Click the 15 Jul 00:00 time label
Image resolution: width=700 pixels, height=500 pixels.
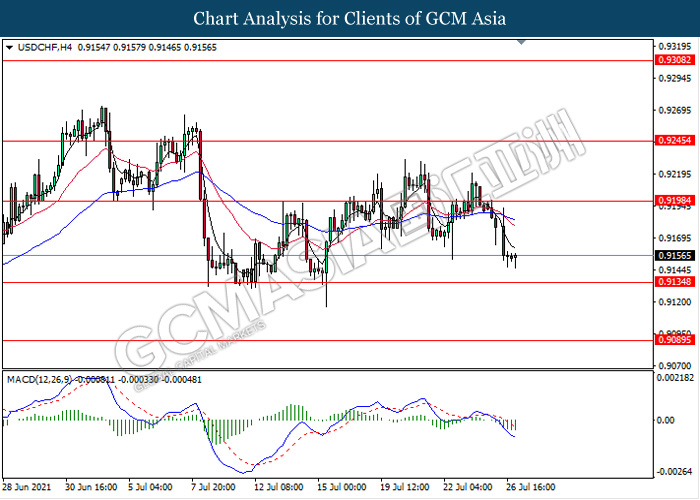click(342, 487)
